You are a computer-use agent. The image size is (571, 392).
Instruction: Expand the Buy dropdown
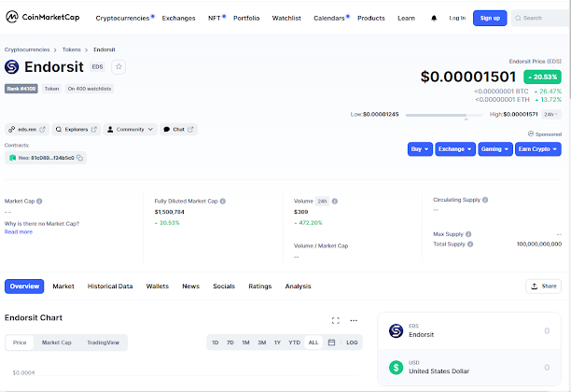pyautogui.click(x=420, y=148)
